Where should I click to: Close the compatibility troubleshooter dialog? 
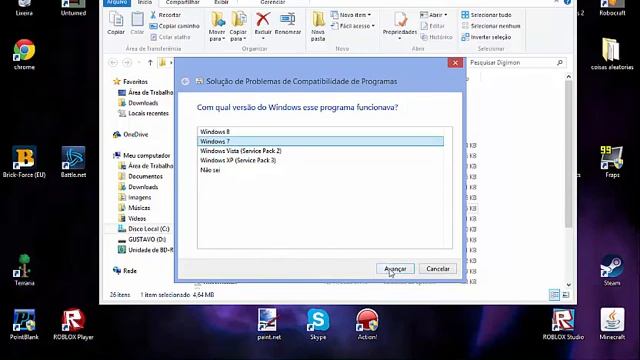(x=455, y=63)
